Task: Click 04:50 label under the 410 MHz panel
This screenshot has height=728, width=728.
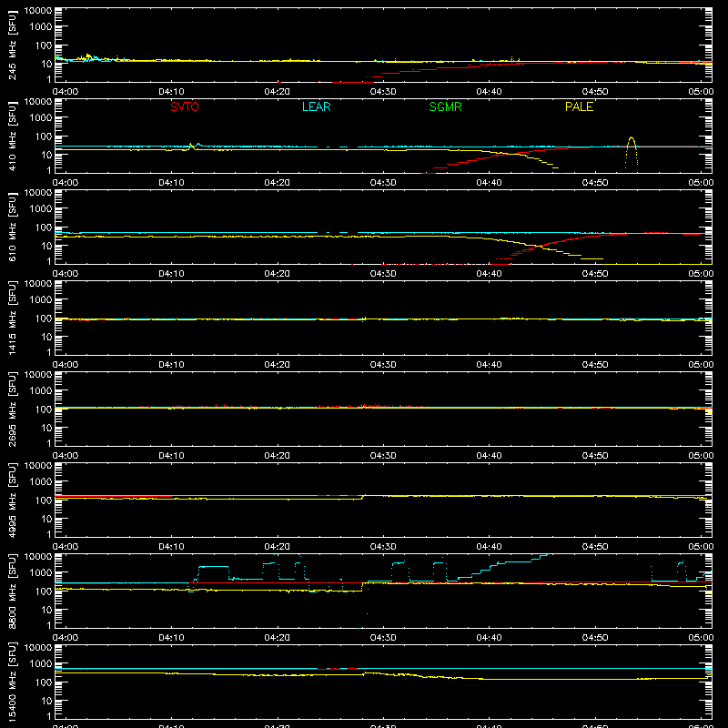Action: 595,183
